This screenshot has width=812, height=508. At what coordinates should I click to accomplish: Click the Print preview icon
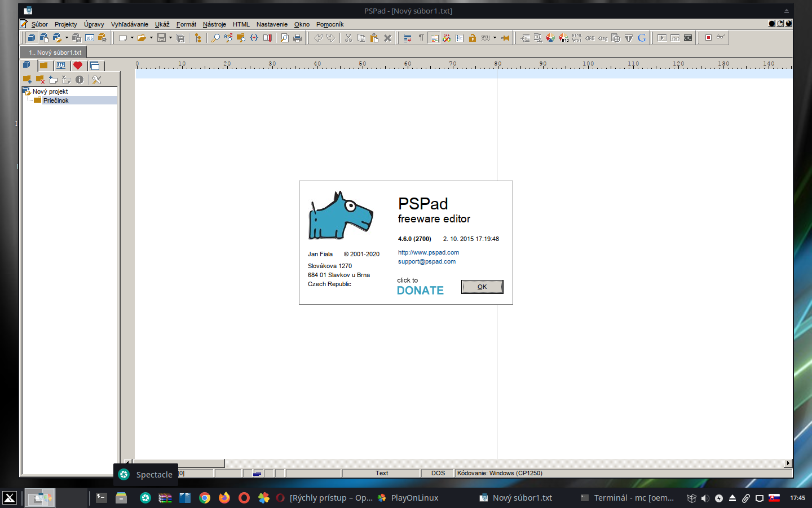point(285,38)
